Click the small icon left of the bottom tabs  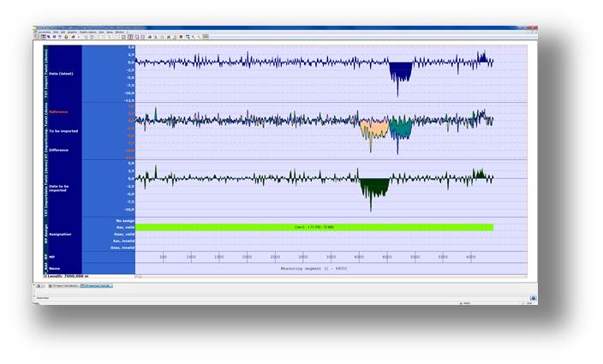click(37, 285)
